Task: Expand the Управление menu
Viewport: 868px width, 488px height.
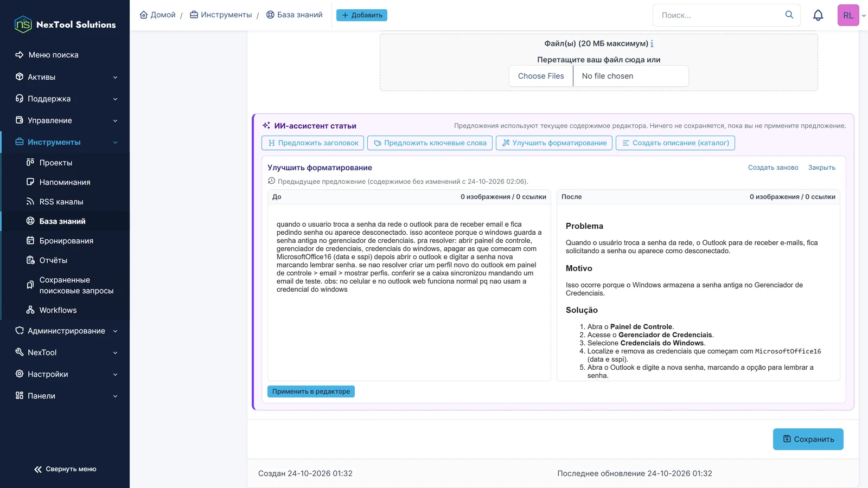Action: pos(65,120)
